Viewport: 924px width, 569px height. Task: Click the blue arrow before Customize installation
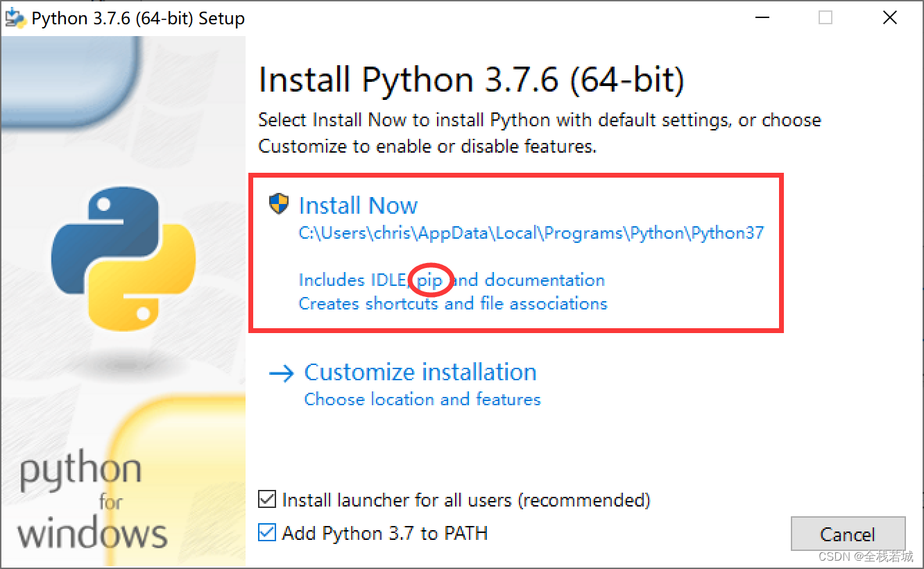pos(280,372)
